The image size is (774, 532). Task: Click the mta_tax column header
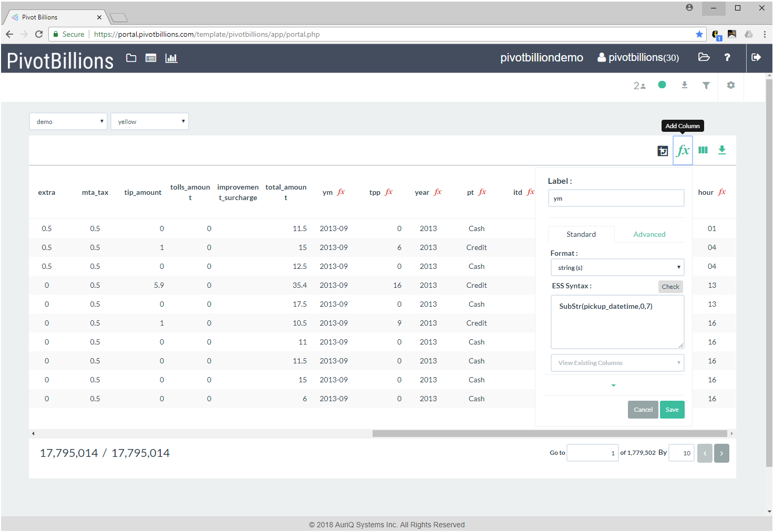pyautogui.click(x=95, y=192)
